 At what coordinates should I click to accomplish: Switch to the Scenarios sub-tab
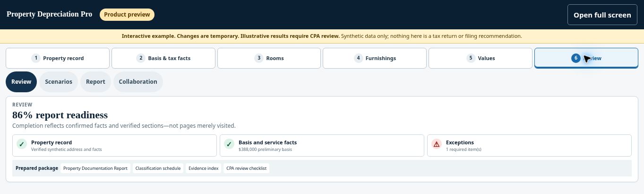click(x=59, y=82)
